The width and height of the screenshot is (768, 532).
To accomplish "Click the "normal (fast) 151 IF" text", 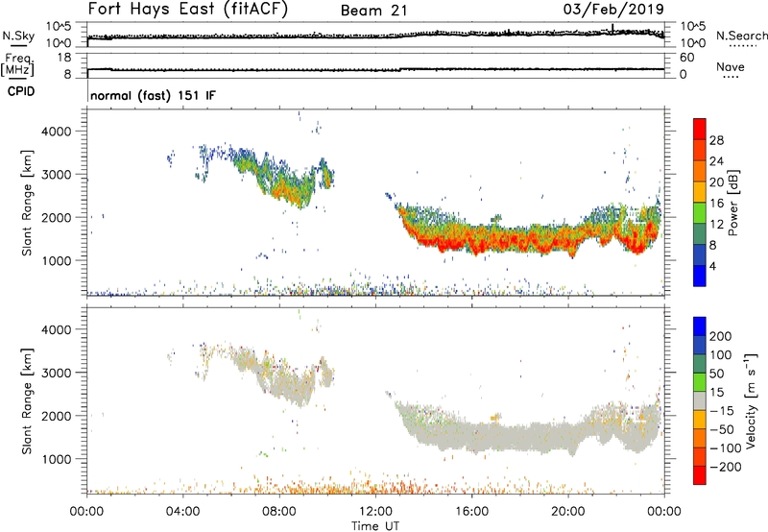I will (153, 95).
